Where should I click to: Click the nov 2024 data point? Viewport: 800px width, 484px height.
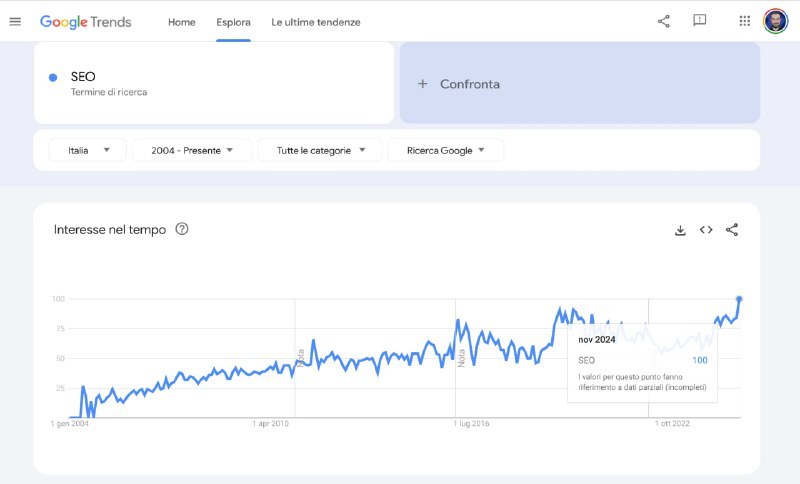tap(739, 299)
